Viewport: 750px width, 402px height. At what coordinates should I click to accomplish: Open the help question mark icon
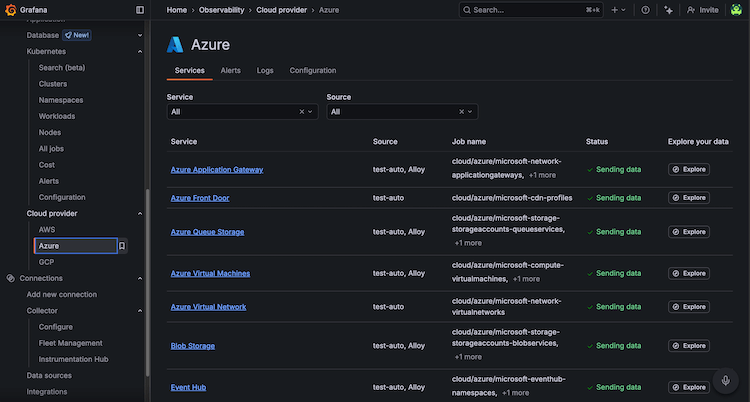[645, 10]
